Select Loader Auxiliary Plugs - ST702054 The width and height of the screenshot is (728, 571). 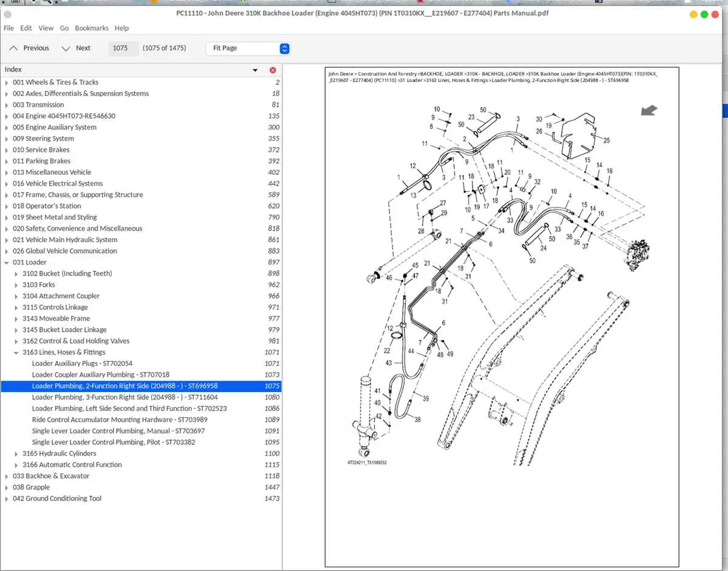point(141,363)
